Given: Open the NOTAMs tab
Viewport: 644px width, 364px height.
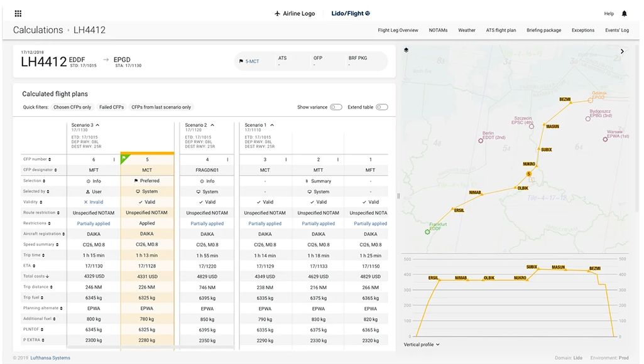Looking at the screenshot, I should [438, 30].
